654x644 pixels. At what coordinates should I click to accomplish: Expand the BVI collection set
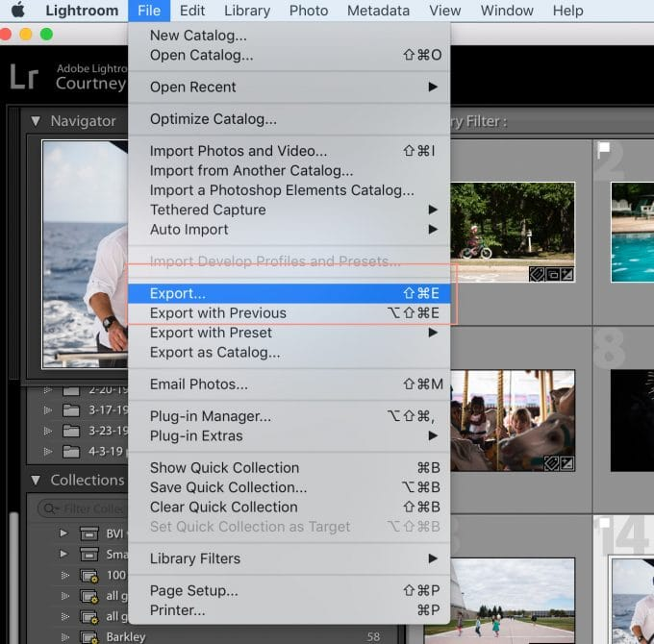[63, 533]
